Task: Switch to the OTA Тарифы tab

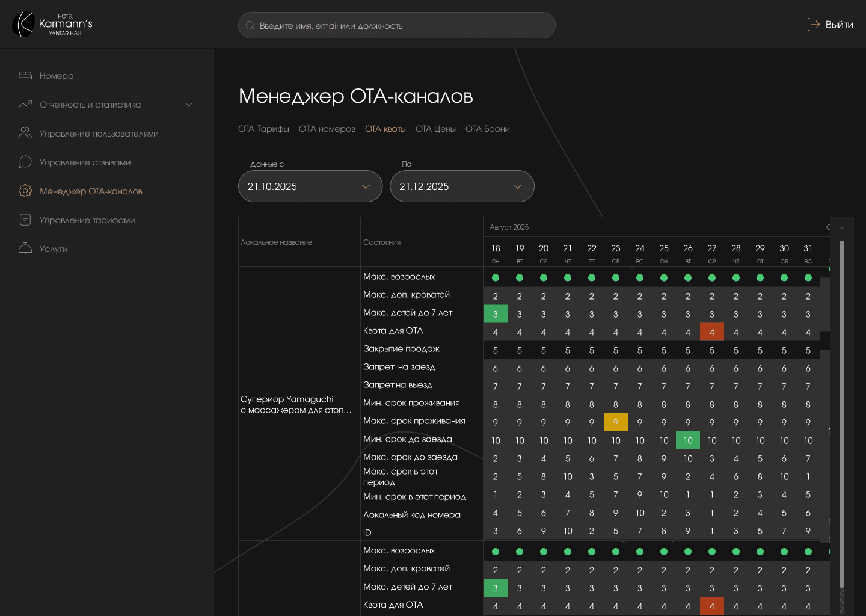Action: (263, 129)
